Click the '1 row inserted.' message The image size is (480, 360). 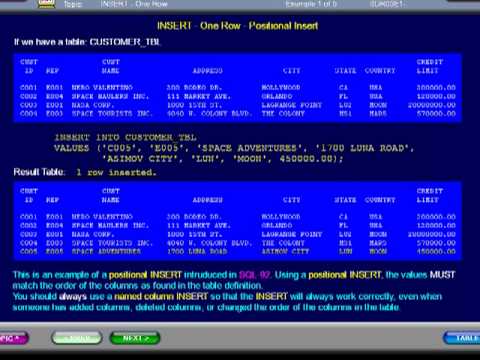(116, 172)
